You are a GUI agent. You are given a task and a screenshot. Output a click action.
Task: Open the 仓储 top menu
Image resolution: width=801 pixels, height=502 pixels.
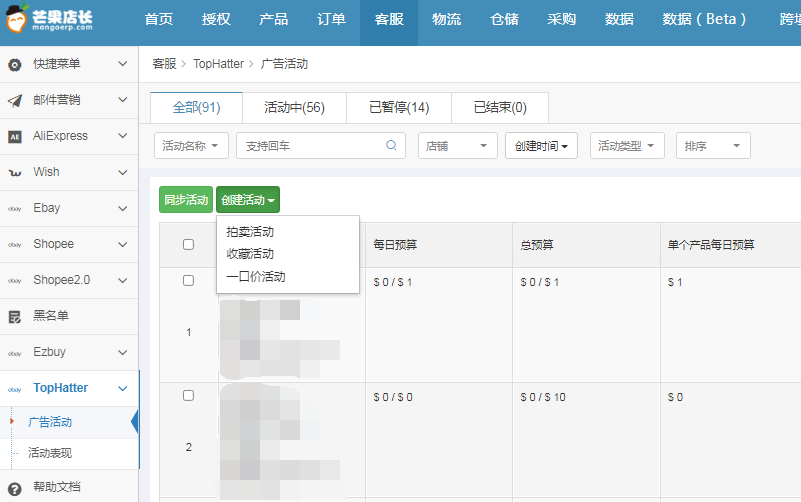point(504,19)
